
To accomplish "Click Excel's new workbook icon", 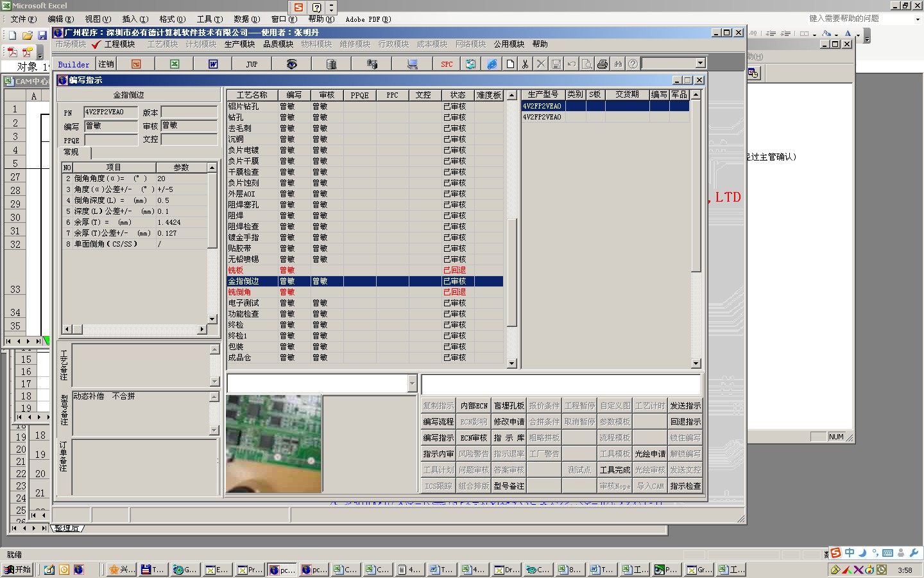I will (x=13, y=35).
